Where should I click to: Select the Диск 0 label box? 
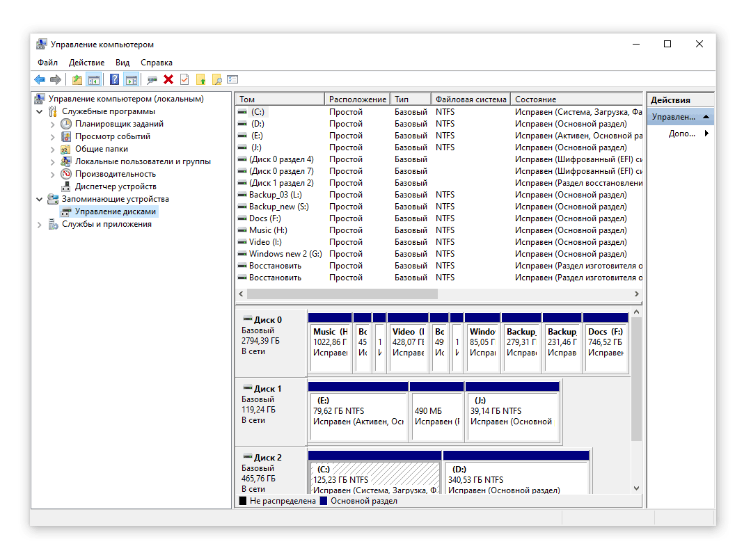pos(271,343)
